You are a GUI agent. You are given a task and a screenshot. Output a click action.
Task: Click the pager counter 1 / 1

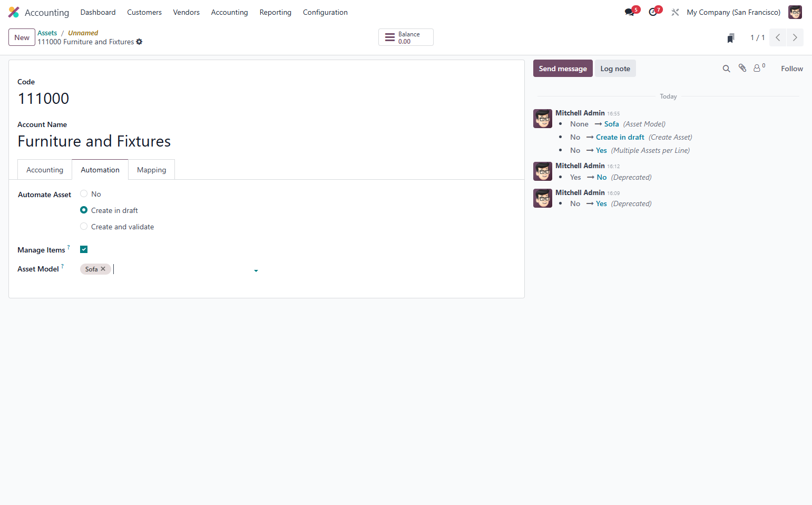pos(757,37)
